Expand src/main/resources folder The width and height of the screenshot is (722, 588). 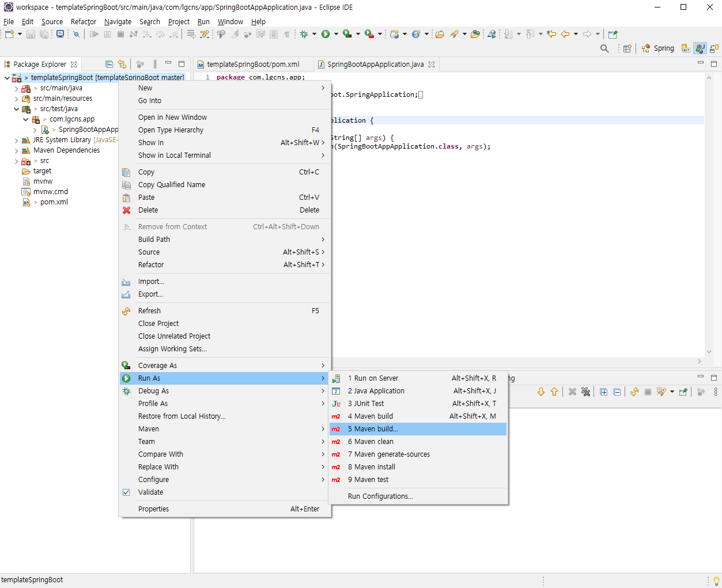(16, 98)
